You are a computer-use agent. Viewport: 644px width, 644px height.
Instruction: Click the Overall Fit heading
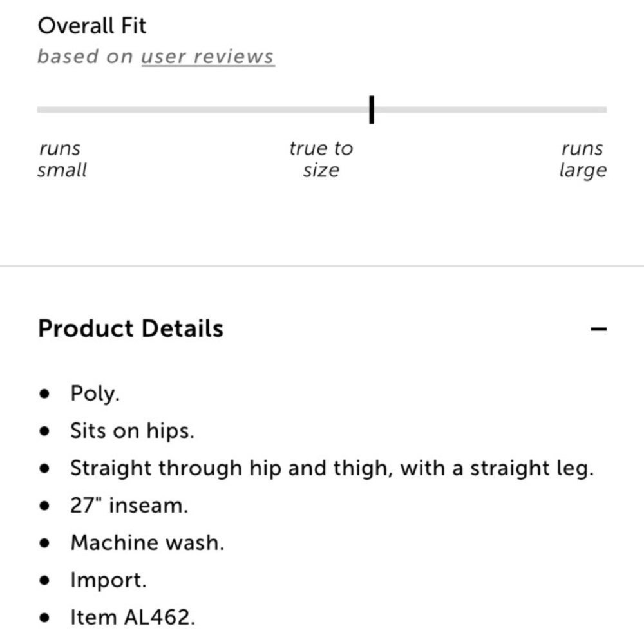click(92, 26)
